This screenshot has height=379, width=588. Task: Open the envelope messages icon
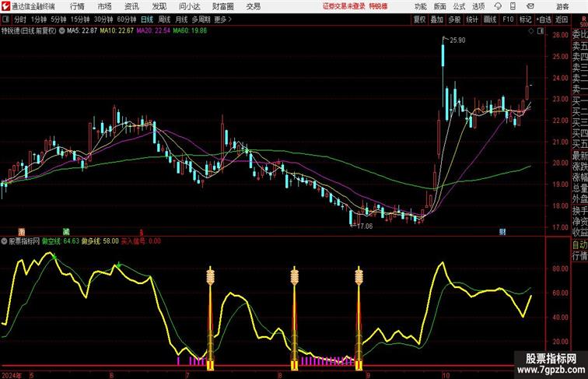tap(530, 6)
